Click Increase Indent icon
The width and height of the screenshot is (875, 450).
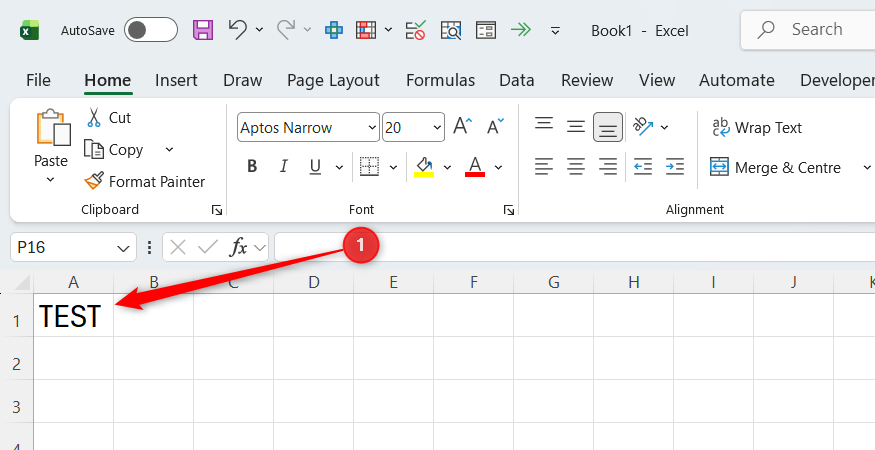tap(675, 166)
